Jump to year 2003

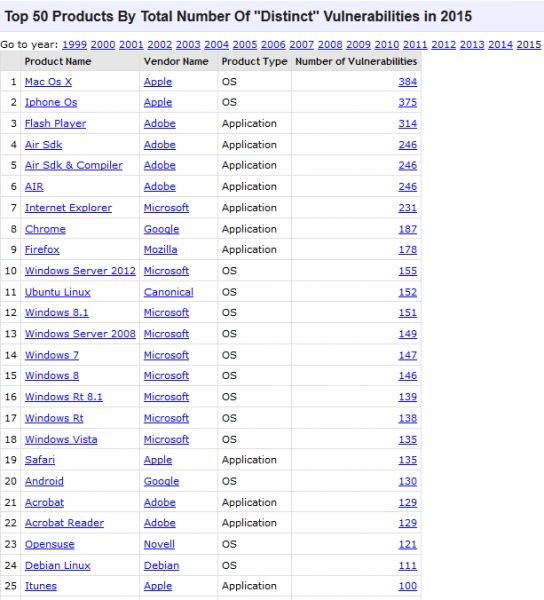point(188,45)
